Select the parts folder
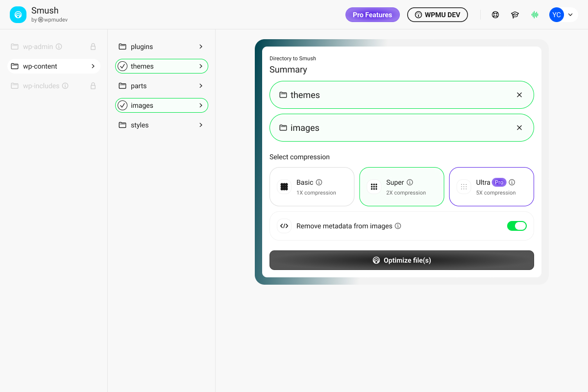The height and width of the screenshot is (392, 588). (162, 86)
